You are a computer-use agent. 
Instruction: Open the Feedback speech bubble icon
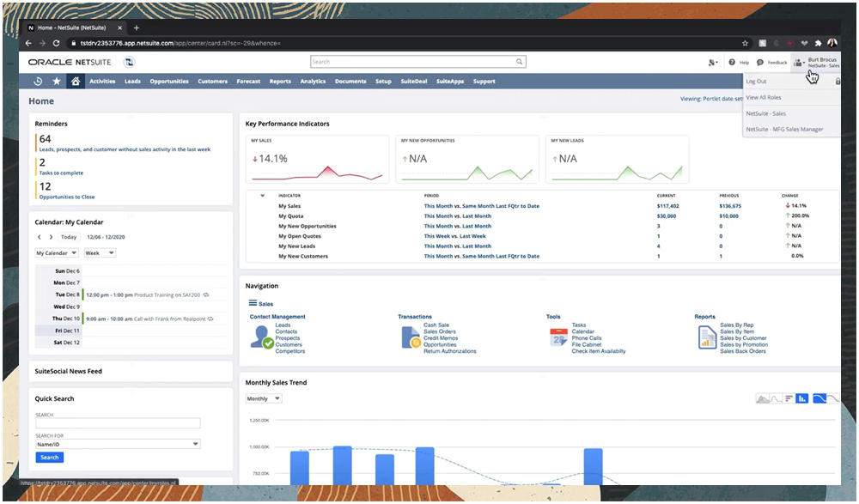[x=760, y=63]
